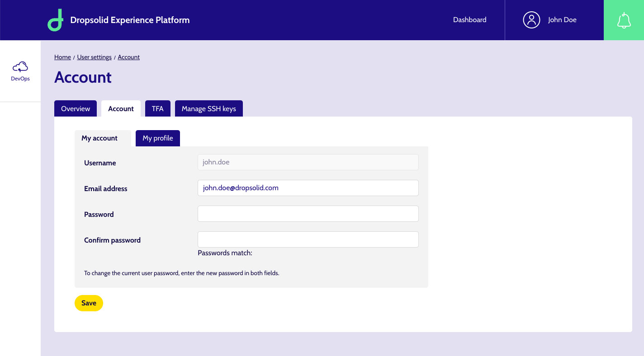Click the disabled Username field
644x356 pixels.
(308, 162)
